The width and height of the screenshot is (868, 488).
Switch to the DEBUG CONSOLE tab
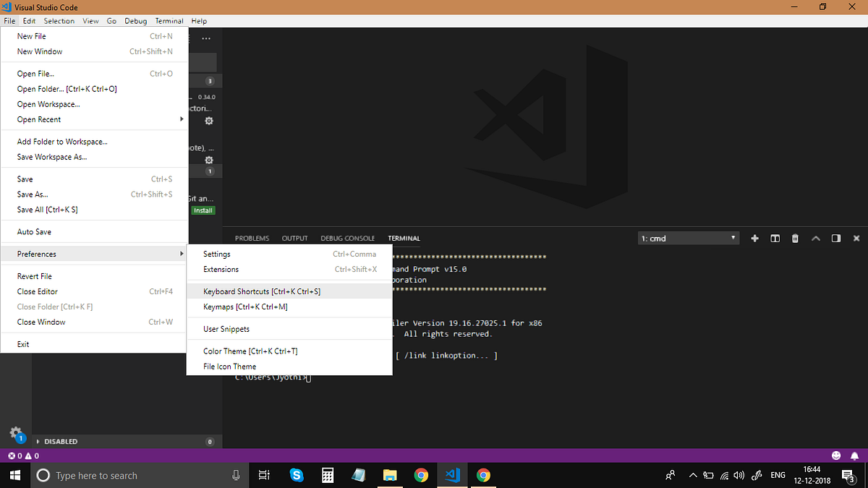click(347, 238)
